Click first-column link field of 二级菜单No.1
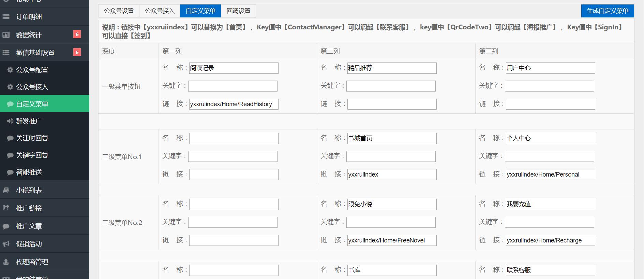 pos(234,175)
